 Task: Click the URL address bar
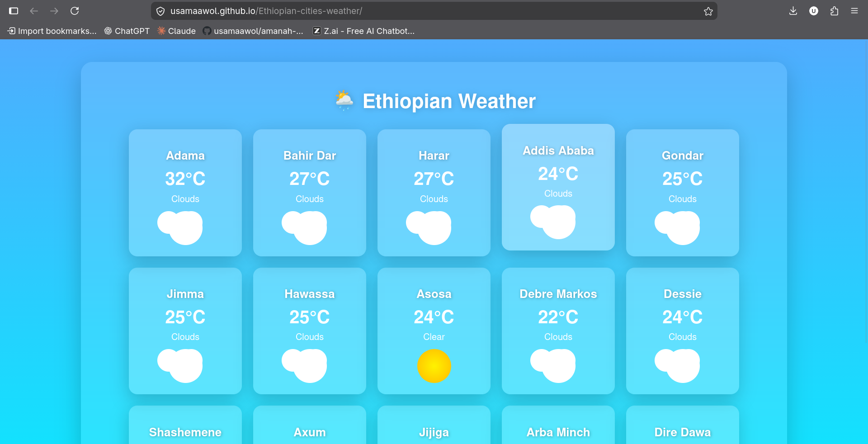434,11
